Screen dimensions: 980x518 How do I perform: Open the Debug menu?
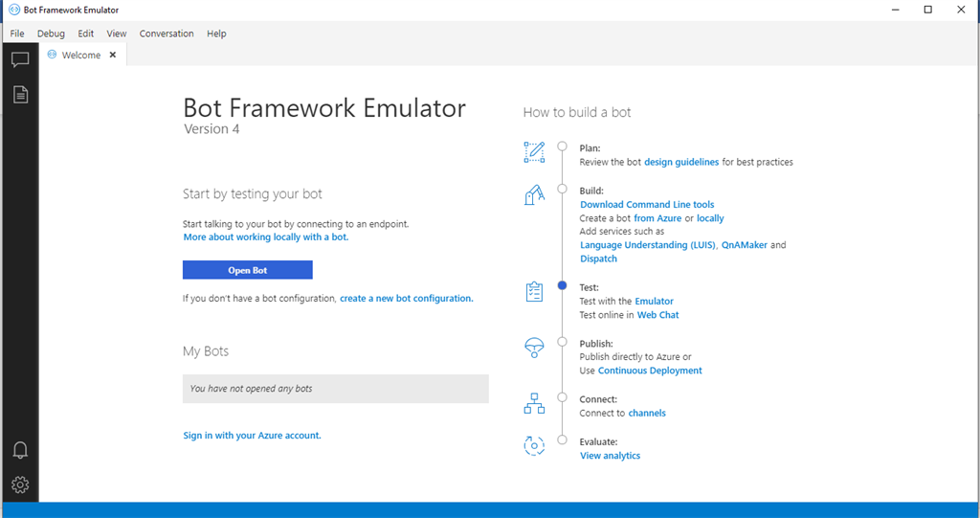coord(51,34)
